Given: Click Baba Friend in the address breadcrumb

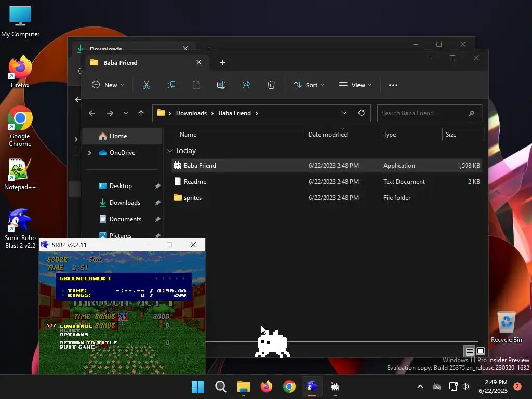Looking at the screenshot, I should (234, 113).
